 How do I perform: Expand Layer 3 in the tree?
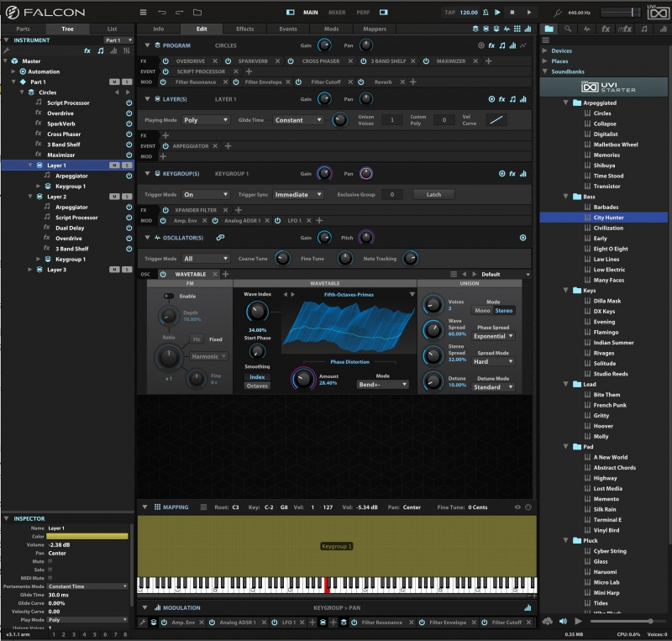pyautogui.click(x=29, y=270)
